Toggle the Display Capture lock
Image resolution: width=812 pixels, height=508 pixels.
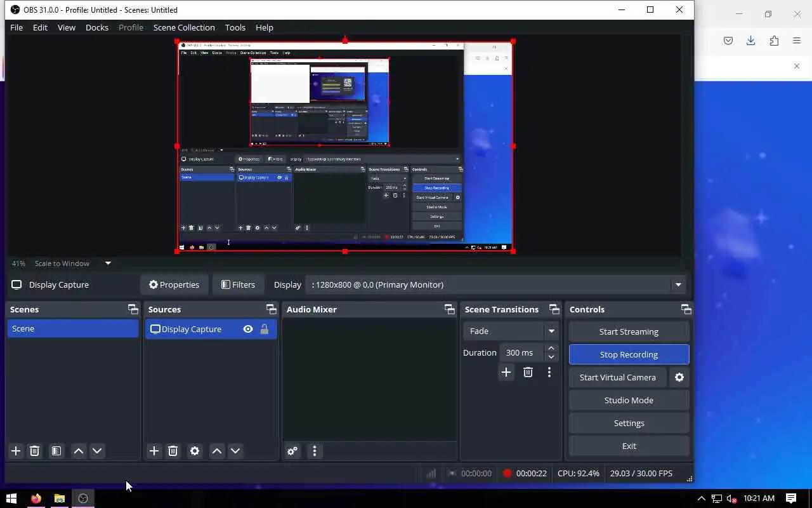[265, 329]
